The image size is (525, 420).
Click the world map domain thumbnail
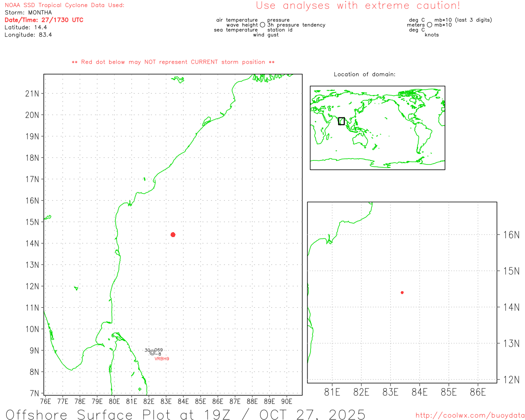pos(377,128)
